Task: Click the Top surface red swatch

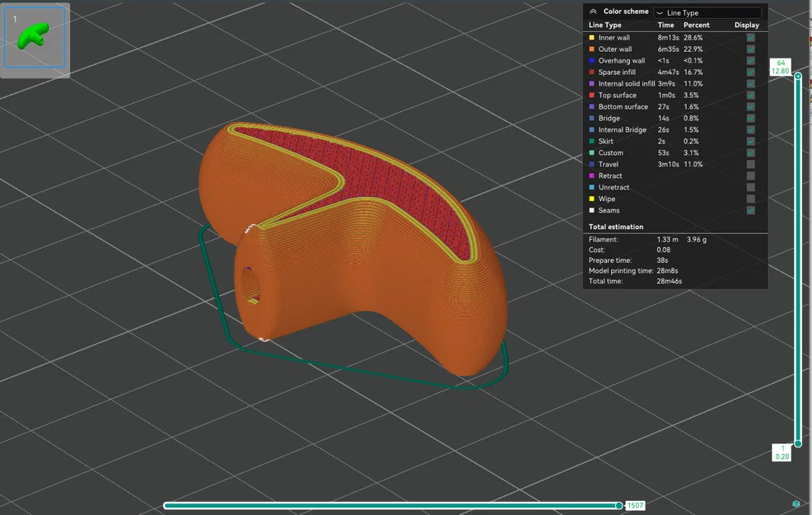Action: point(591,96)
